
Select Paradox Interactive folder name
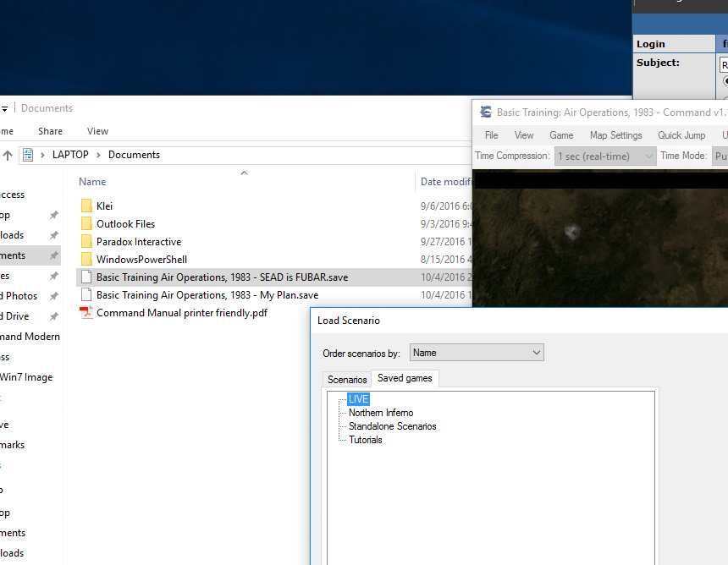[139, 241]
